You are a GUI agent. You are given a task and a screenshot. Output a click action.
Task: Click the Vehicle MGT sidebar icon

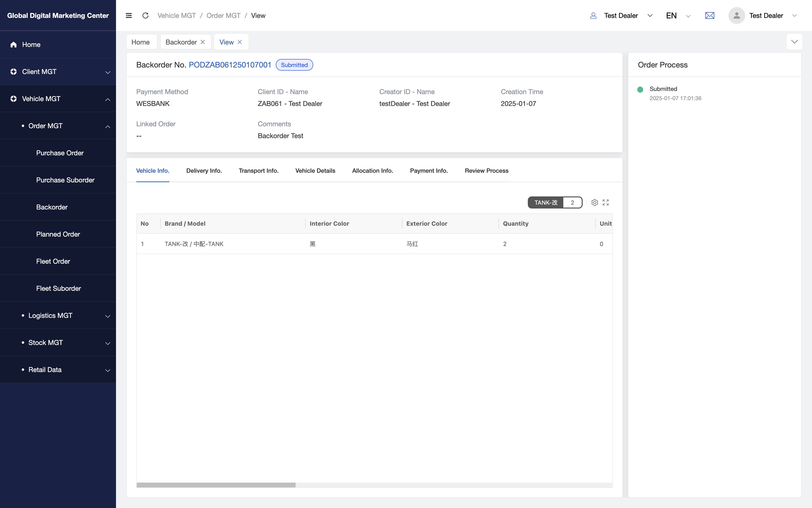(14, 99)
